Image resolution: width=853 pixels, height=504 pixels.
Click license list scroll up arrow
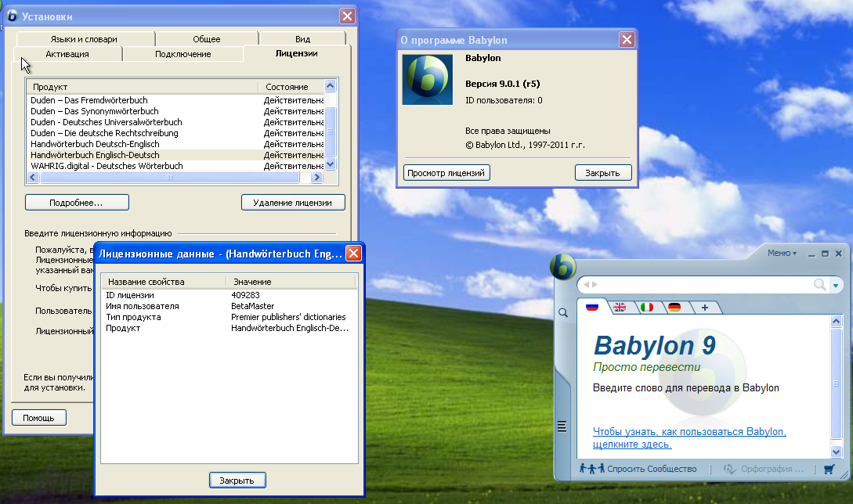(331, 86)
